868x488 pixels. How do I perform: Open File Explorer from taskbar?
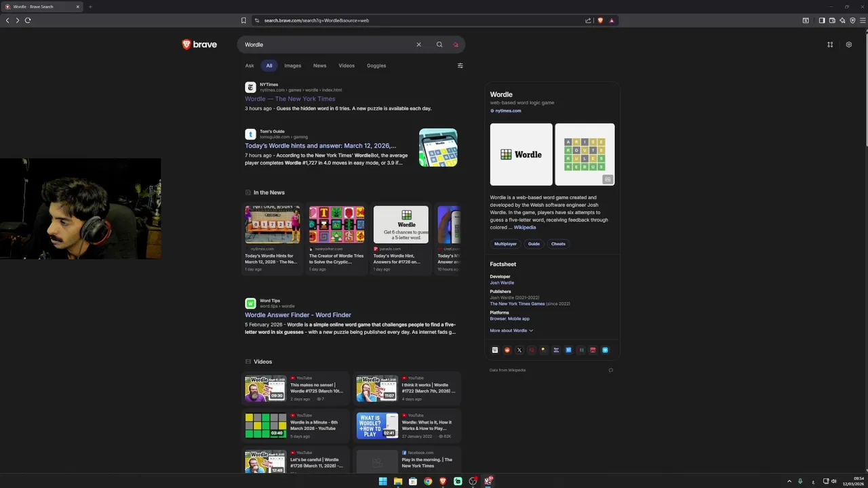[x=398, y=481]
